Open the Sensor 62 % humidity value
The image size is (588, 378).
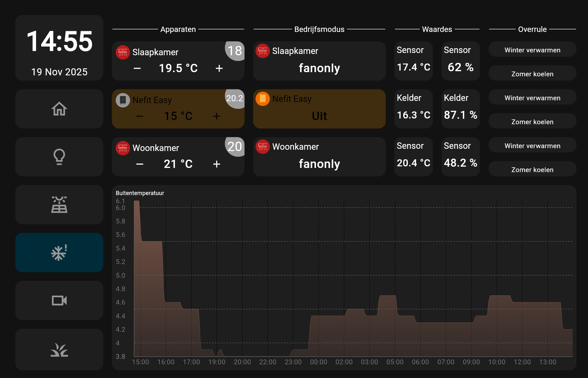461,61
